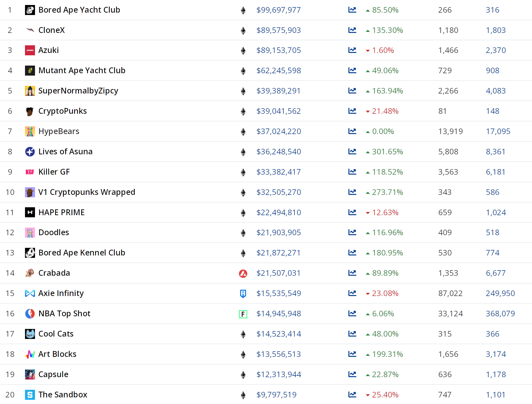The height and width of the screenshot is (404, 532).
Task: Click the Axie Infinity blue logo icon
Action: coord(30,293)
